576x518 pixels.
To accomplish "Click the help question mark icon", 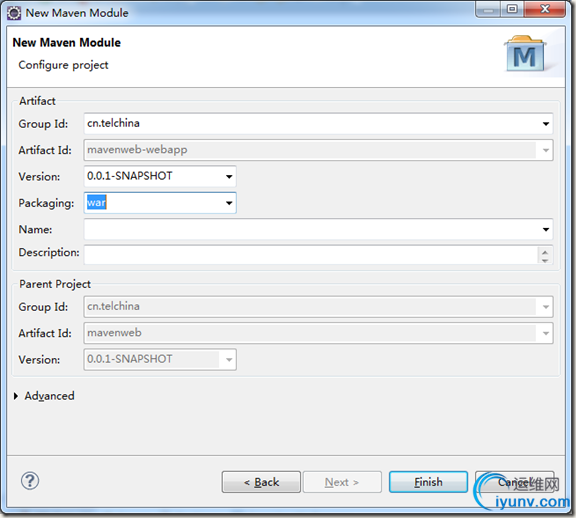I will point(30,481).
